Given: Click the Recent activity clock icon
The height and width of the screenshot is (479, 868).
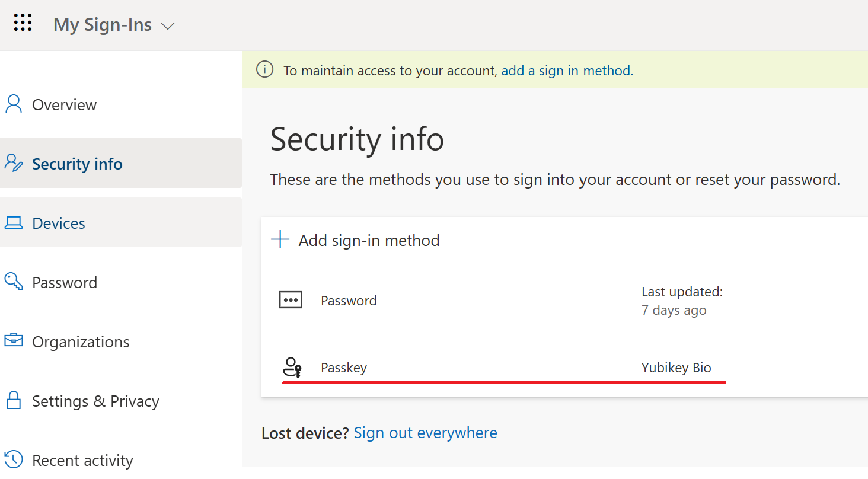Looking at the screenshot, I should click(x=14, y=459).
